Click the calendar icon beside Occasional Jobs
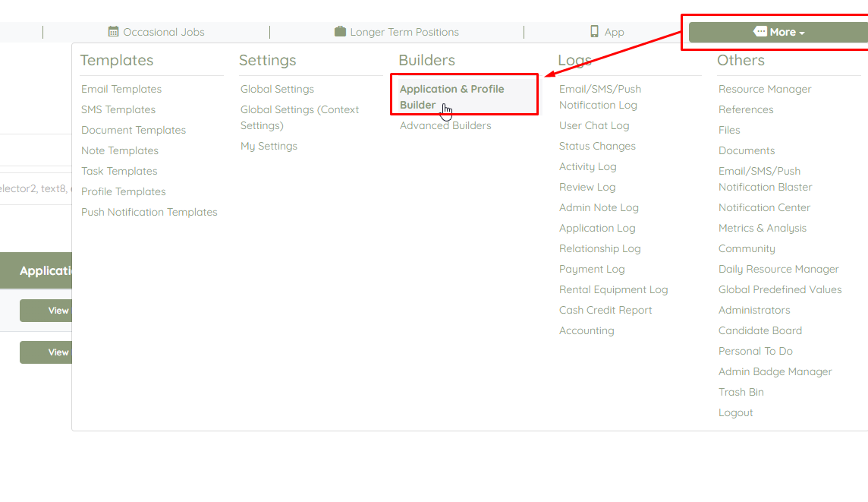The height and width of the screenshot is (502, 868). point(114,32)
